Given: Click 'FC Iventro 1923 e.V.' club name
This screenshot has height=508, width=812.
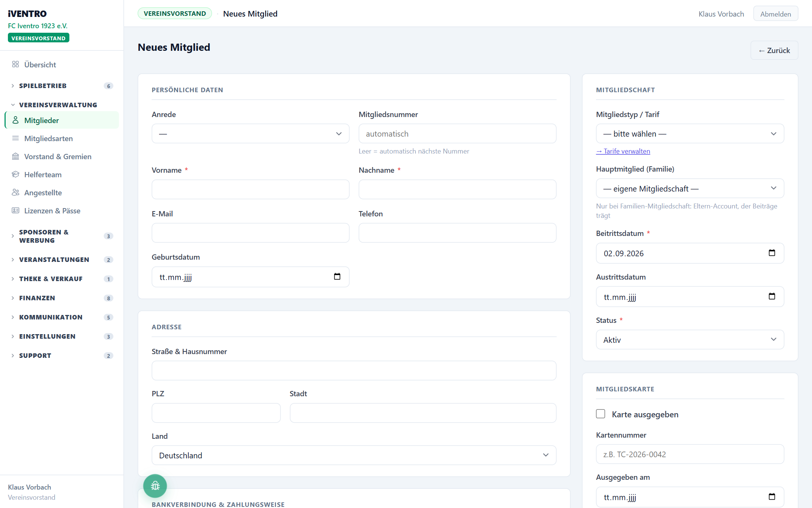Looking at the screenshot, I should (38, 26).
